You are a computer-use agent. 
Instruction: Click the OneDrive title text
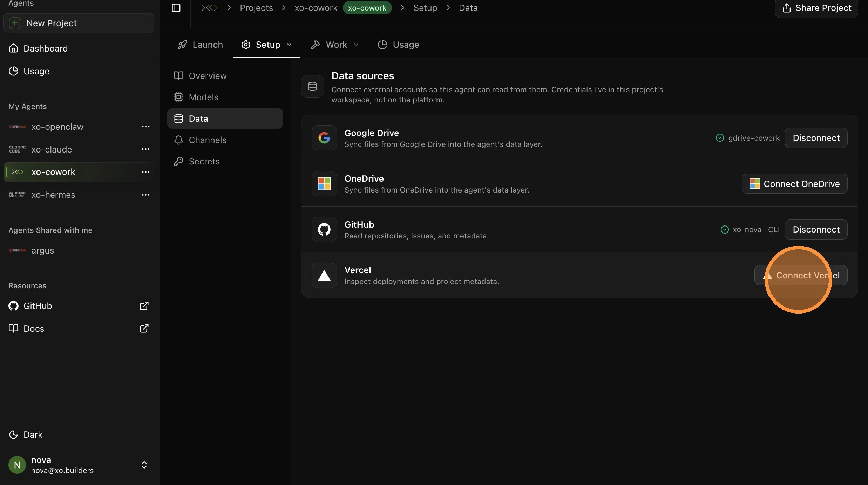364,178
